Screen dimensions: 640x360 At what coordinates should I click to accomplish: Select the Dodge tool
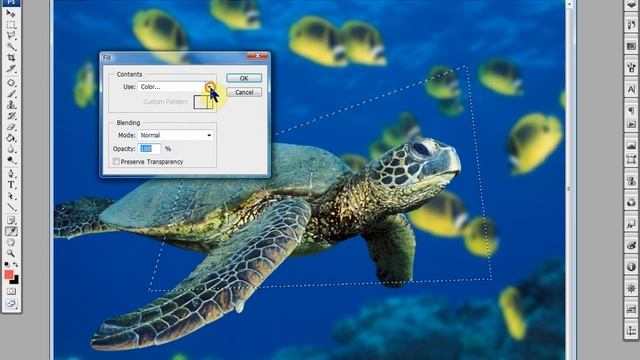(11, 160)
